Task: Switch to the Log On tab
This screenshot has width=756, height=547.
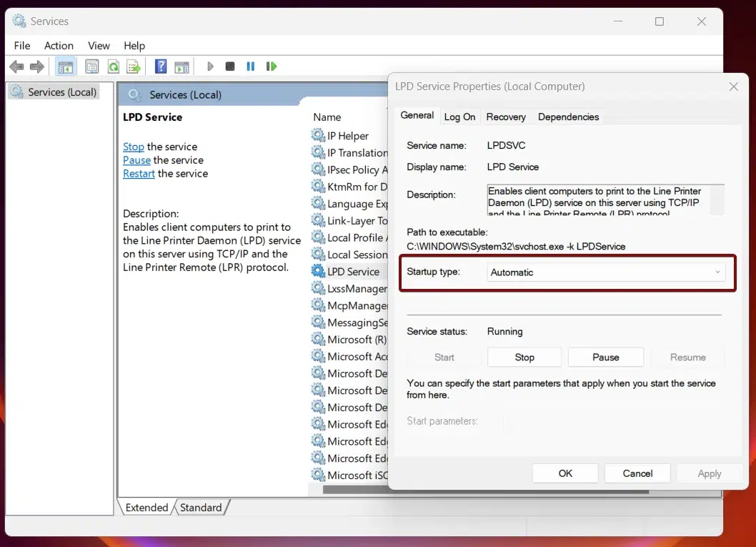Action: [459, 117]
